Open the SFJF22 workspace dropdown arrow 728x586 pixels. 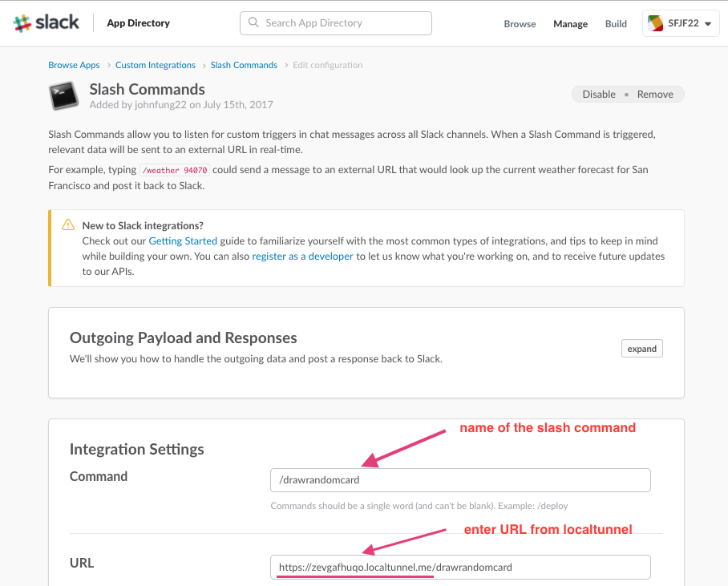[x=708, y=24]
